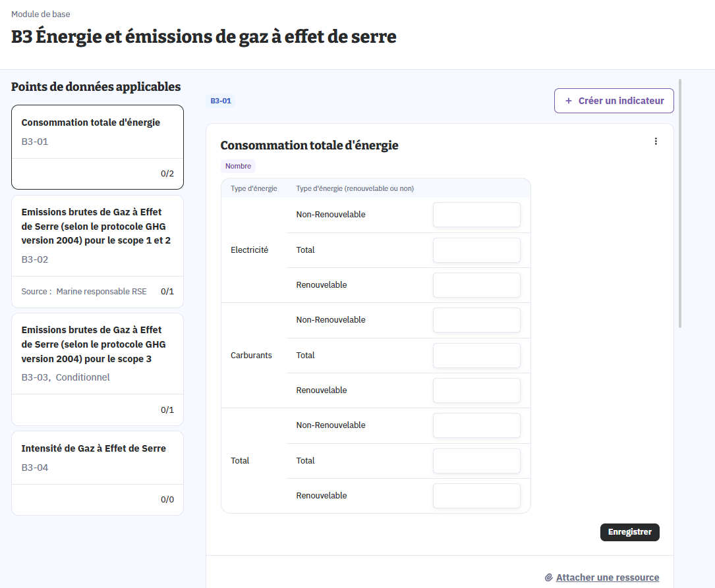The width and height of the screenshot is (715, 588).
Task: Click Electricité Non-Renouvelable input field
Action: click(x=476, y=215)
